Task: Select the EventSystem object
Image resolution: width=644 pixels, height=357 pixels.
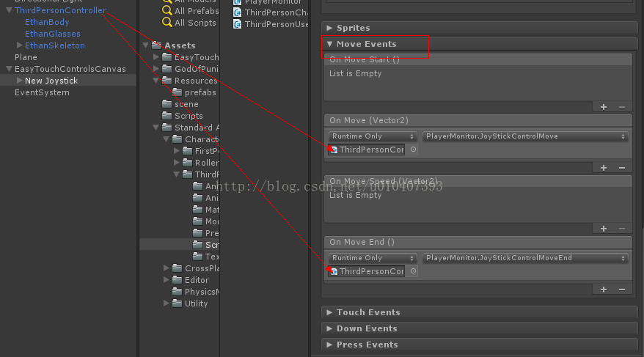Action: [x=42, y=92]
